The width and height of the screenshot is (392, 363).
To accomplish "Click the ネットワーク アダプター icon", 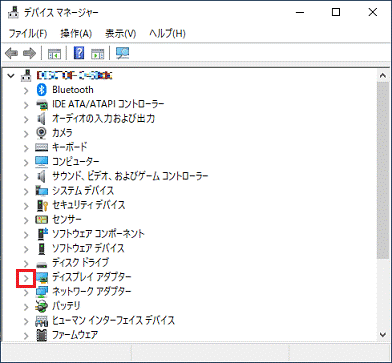I will click(x=41, y=292).
